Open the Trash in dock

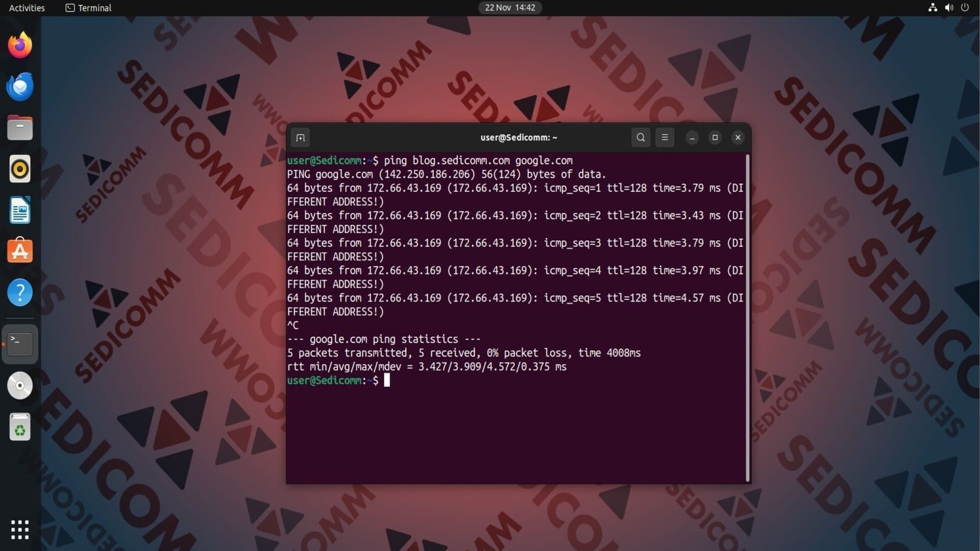20,427
